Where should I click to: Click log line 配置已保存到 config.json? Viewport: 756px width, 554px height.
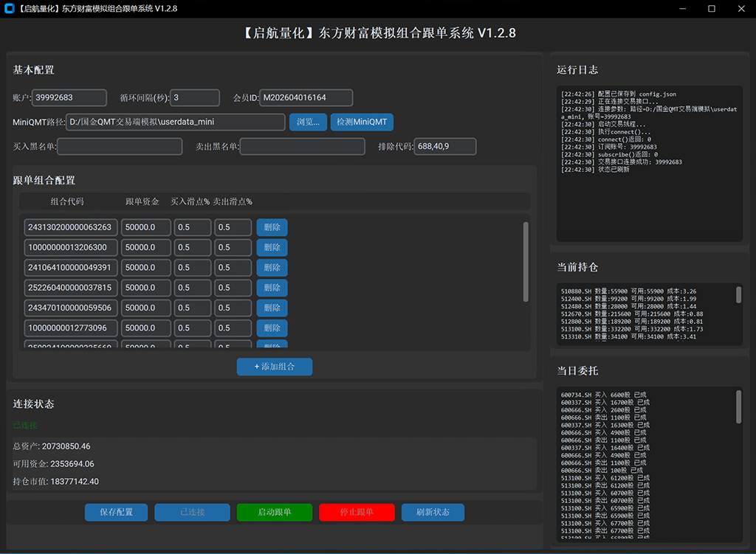(x=619, y=94)
